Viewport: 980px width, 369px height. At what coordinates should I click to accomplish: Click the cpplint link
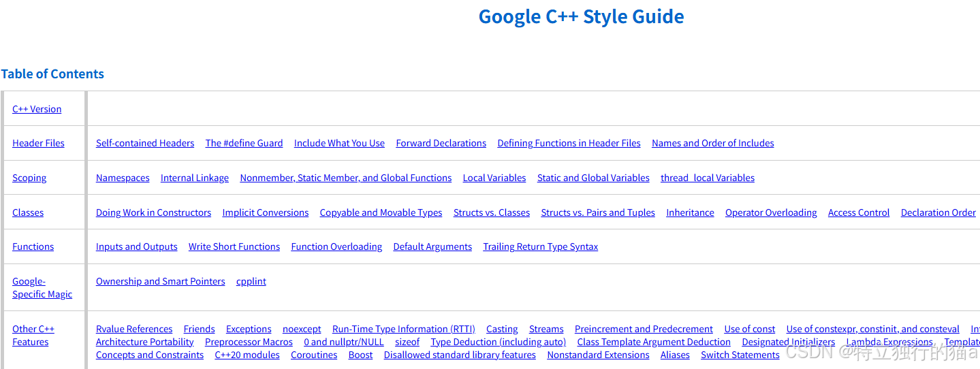click(x=251, y=281)
